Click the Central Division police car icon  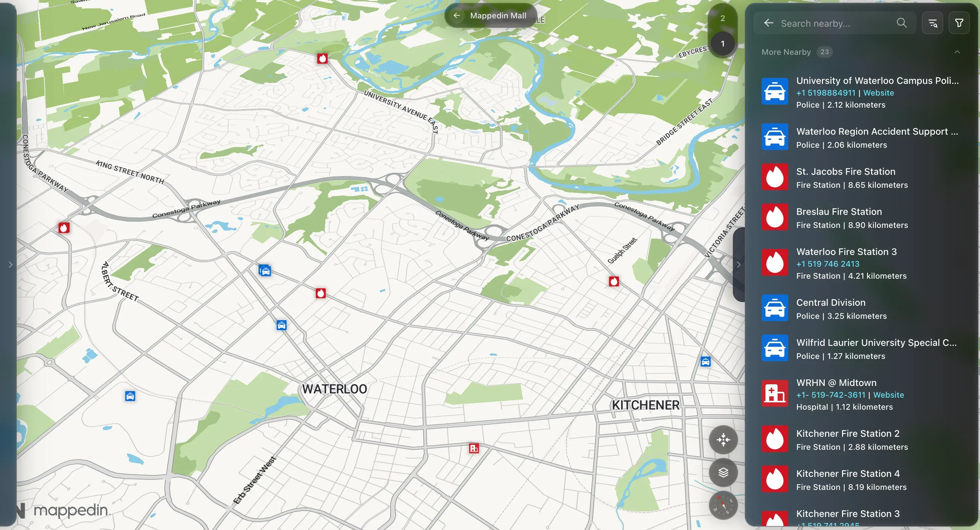coord(775,308)
